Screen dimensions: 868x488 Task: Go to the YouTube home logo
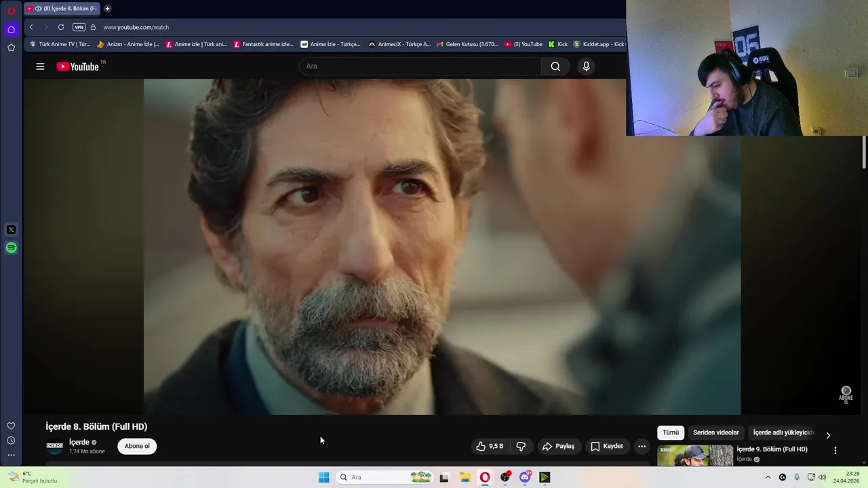pos(78,66)
